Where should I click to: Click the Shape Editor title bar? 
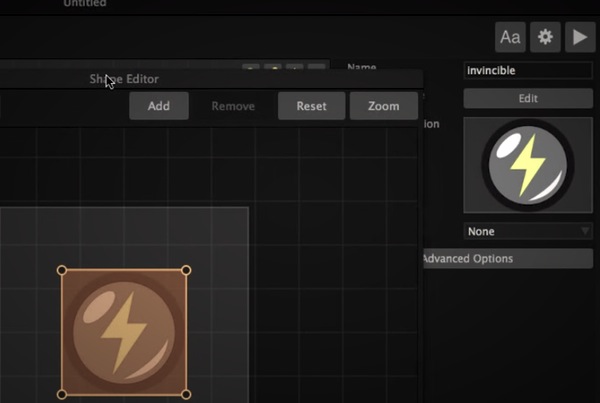(x=212, y=79)
